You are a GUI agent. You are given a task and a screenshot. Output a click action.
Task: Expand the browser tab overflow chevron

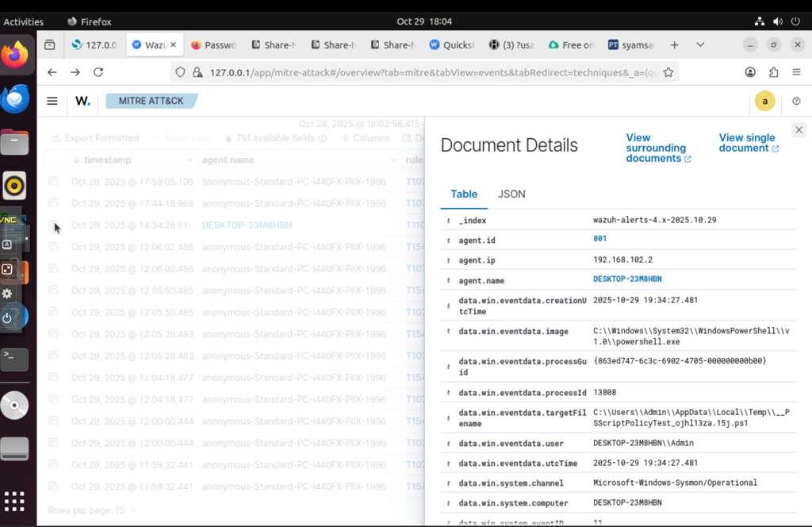[700, 45]
